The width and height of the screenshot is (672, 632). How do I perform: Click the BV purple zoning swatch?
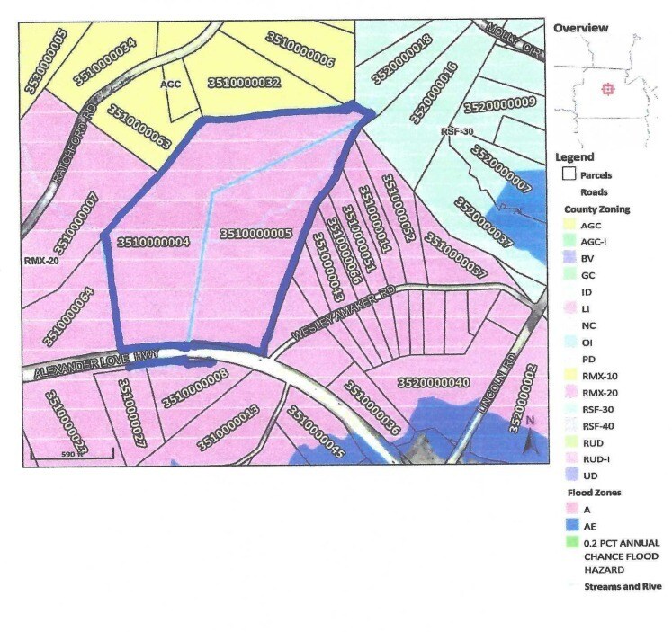coord(569,258)
